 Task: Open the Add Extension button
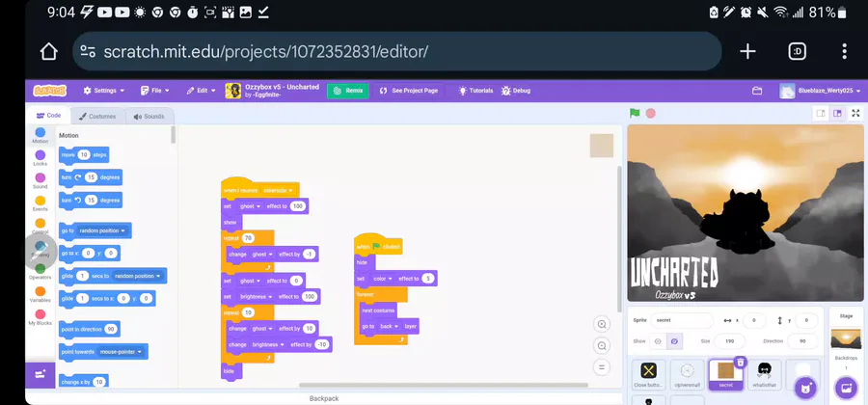pos(40,374)
